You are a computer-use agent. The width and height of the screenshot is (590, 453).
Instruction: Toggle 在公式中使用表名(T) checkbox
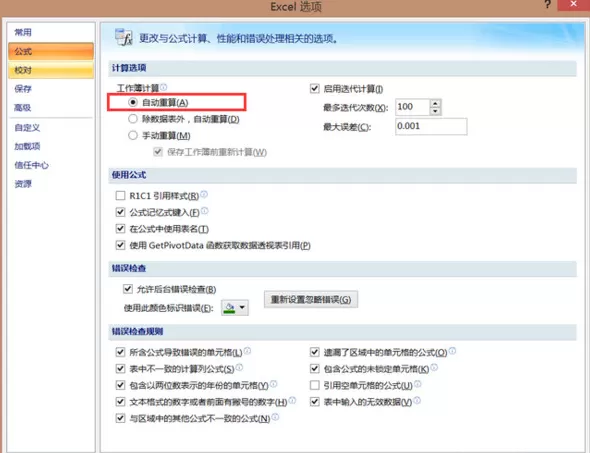(x=120, y=229)
